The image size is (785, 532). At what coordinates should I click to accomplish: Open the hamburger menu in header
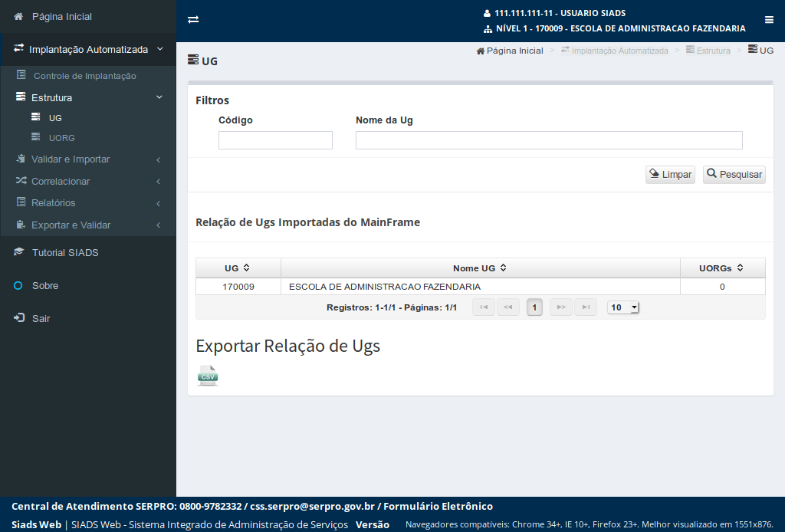coord(769,19)
